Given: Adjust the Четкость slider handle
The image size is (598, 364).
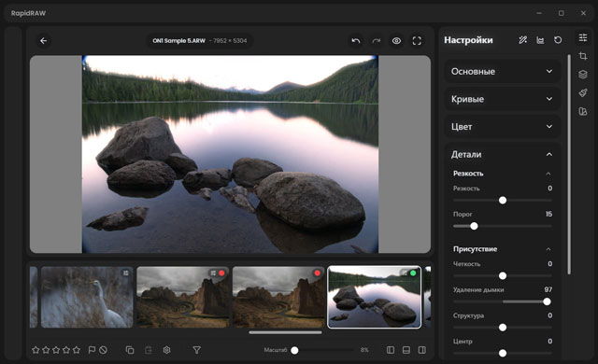Looking at the screenshot, I should 503,275.
